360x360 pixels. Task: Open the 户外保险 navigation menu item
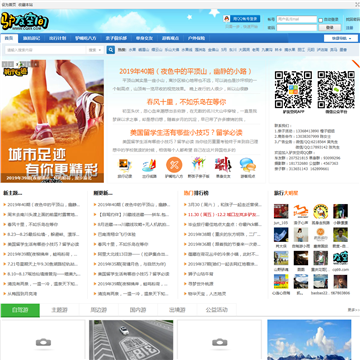(196, 38)
